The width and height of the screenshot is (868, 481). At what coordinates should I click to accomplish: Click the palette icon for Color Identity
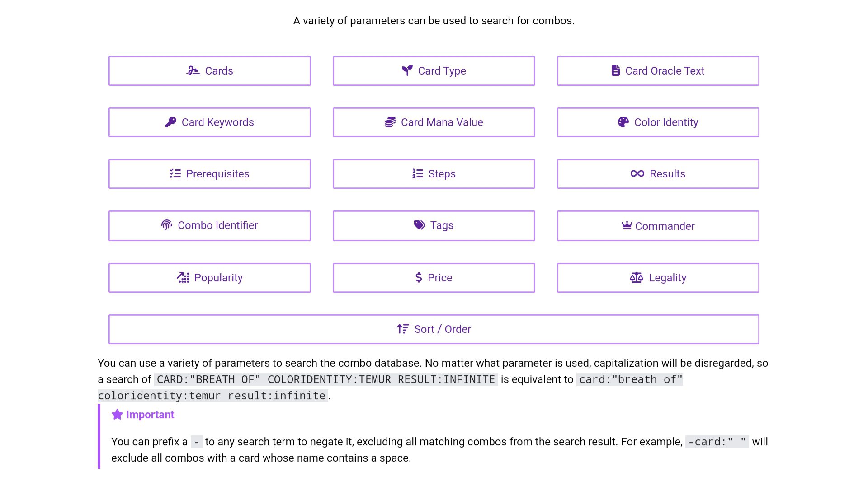pyautogui.click(x=623, y=122)
